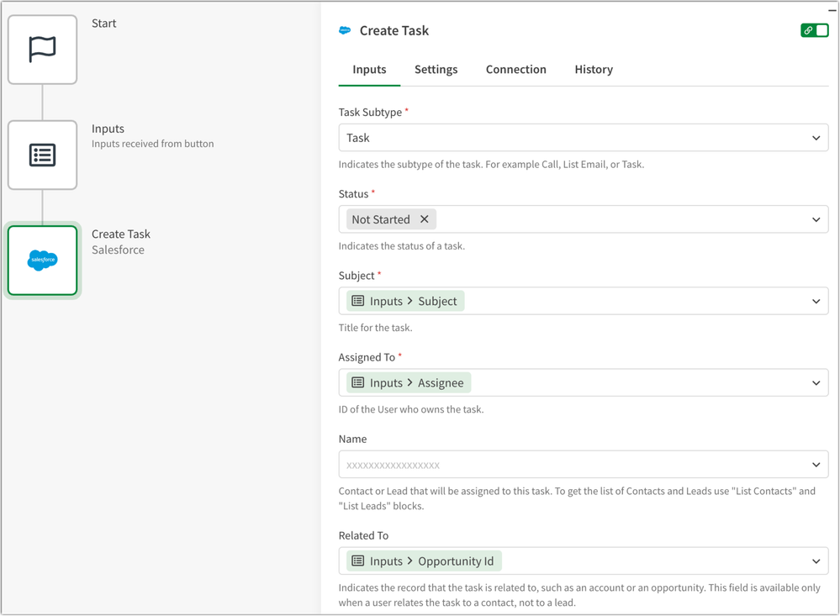The image size is (840, 616).
Task: Click the table icon on Inputs Assignee token
Action: pyautogui.click(x=357, y=382)
